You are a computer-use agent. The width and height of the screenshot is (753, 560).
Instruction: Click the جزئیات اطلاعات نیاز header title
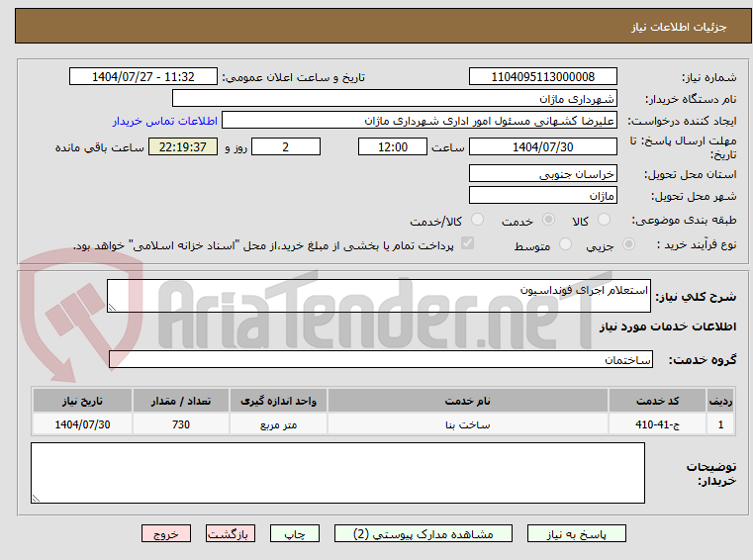click(679, 27)
